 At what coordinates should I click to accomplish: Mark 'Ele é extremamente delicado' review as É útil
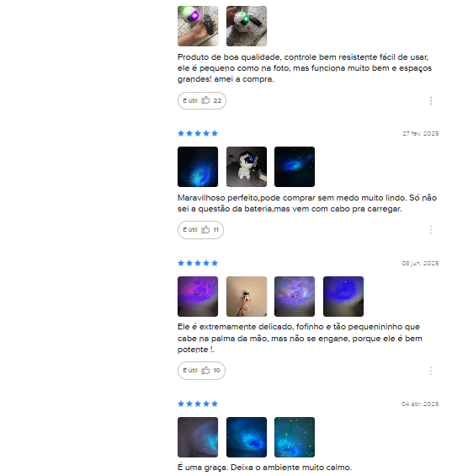201,371
